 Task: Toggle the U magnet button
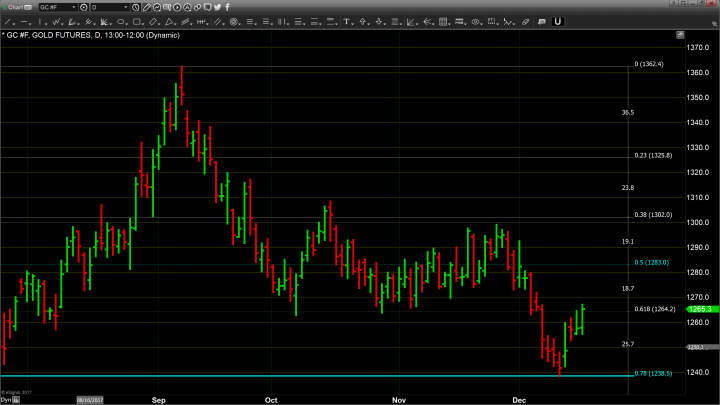tap(557, 22)
